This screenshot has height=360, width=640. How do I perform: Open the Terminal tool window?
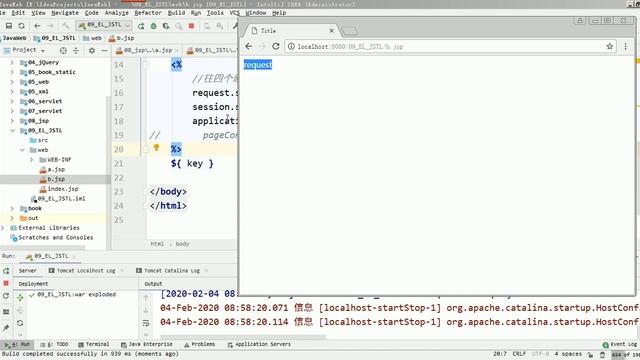coord(94,344)
